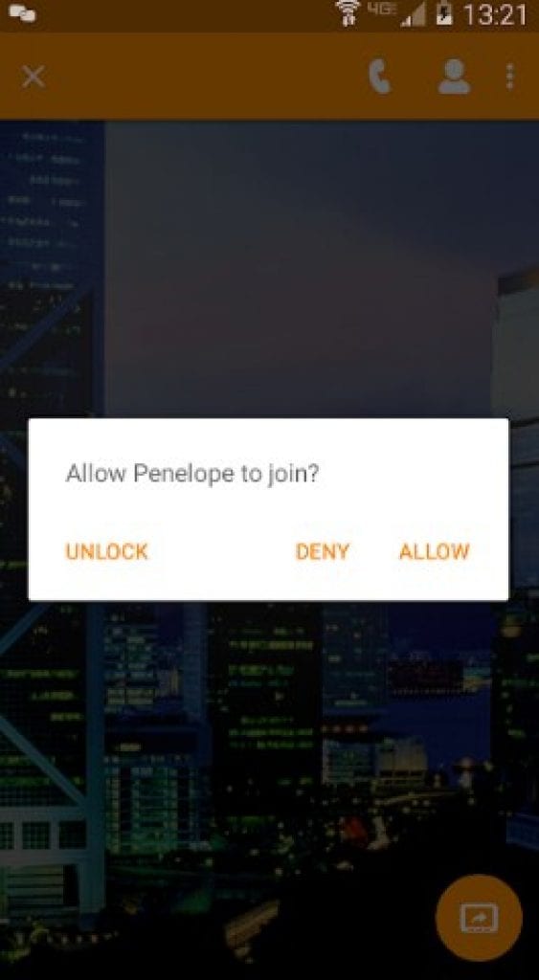The width and height of the screenshot is (539, 980).
Task: Click the "Allow Penelope to join?" prompt text
Action: [192, 474]
